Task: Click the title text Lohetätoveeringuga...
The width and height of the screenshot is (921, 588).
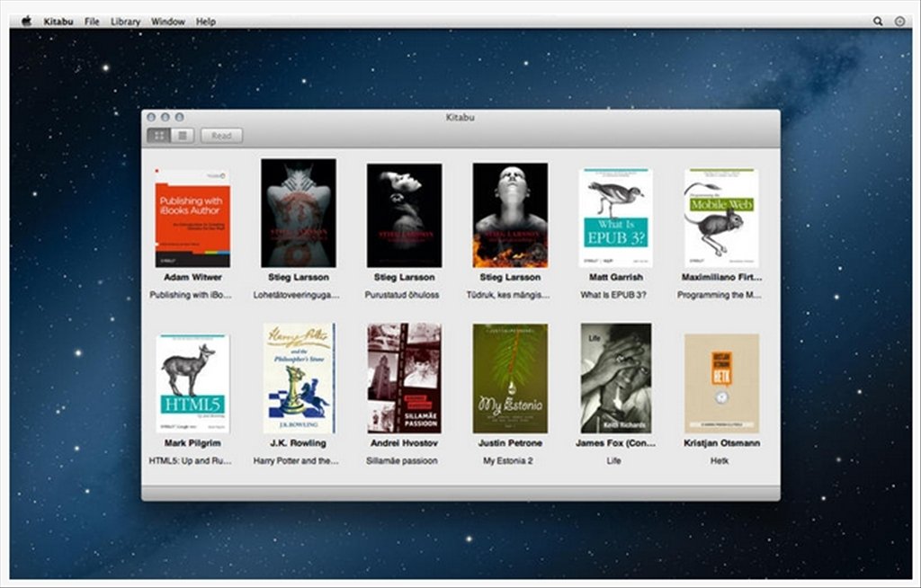Action: [297, 295]
